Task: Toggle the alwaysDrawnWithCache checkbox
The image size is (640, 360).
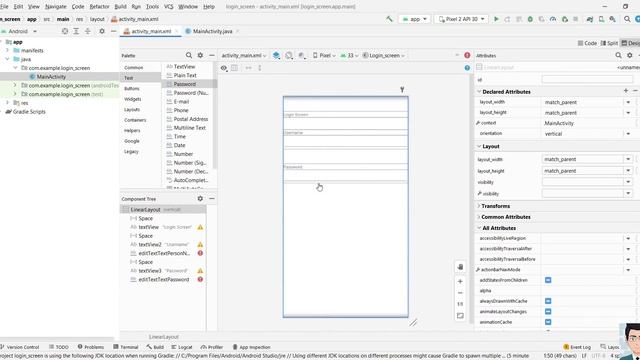Action: point(548,301)
